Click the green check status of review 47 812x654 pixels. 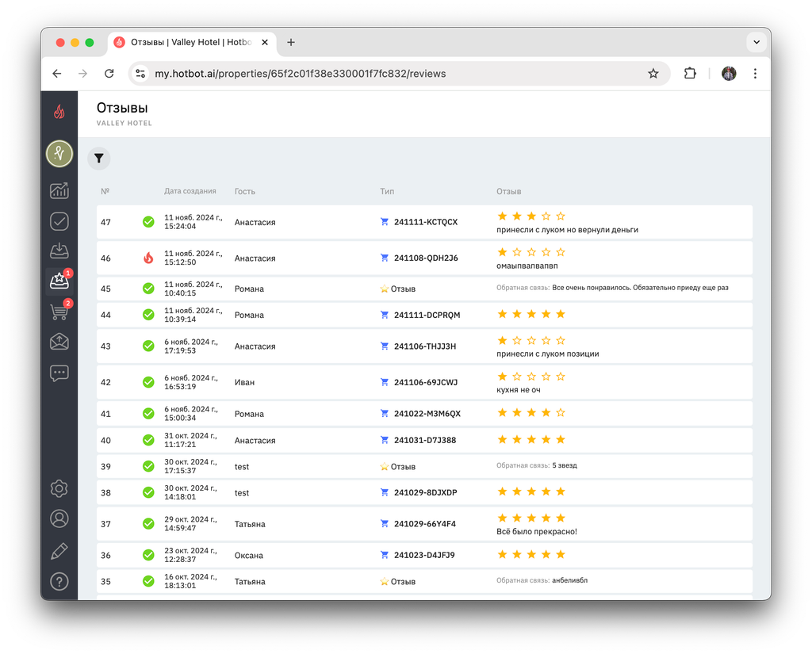148,222
